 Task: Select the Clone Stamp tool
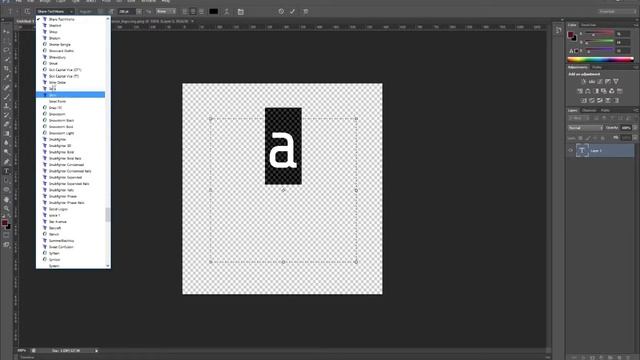pos(6,106)
